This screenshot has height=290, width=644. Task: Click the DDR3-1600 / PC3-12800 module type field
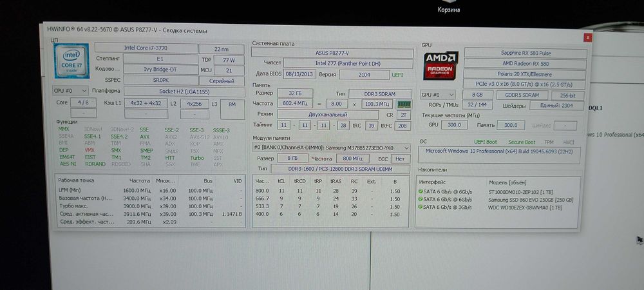[340, 169]
